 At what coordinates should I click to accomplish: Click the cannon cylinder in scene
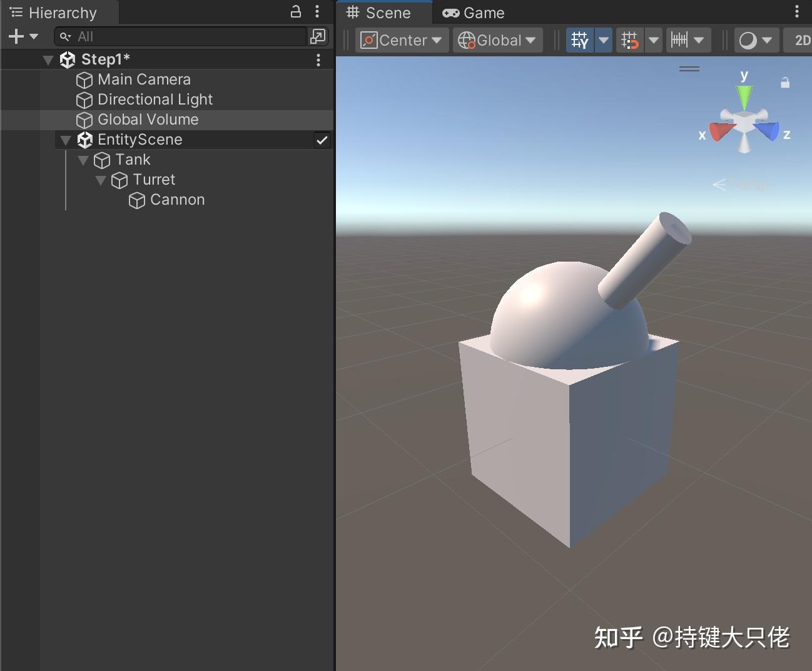point(644,260)
